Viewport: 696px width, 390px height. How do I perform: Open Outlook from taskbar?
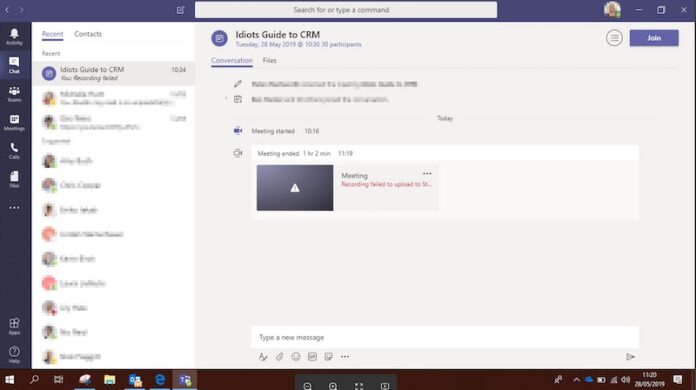pos(135,380)
